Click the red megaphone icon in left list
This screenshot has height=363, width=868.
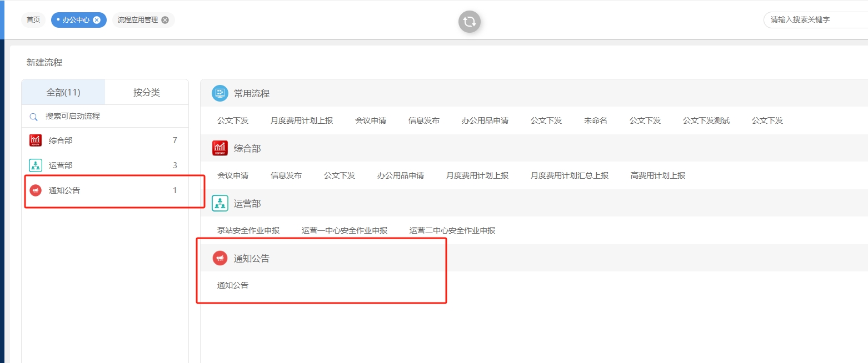click(36, 190)
